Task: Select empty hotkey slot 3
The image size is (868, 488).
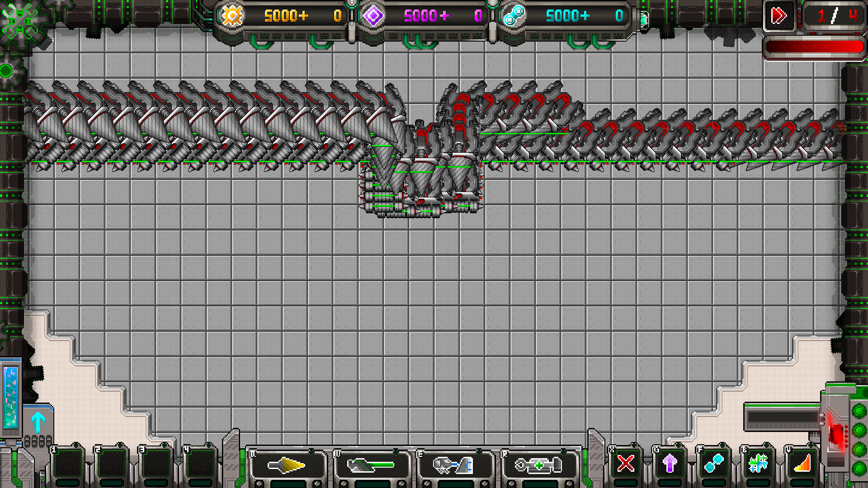Action: coord(156,464)
